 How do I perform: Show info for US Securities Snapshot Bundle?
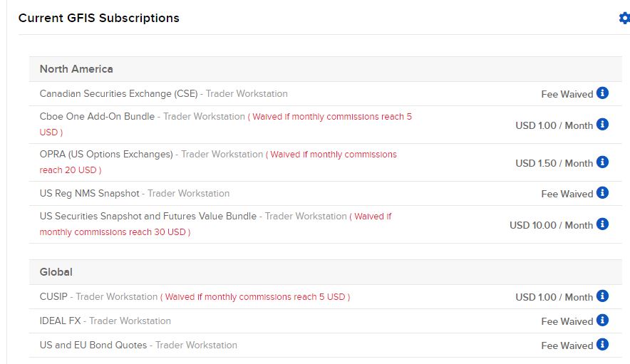pos(602,224)
